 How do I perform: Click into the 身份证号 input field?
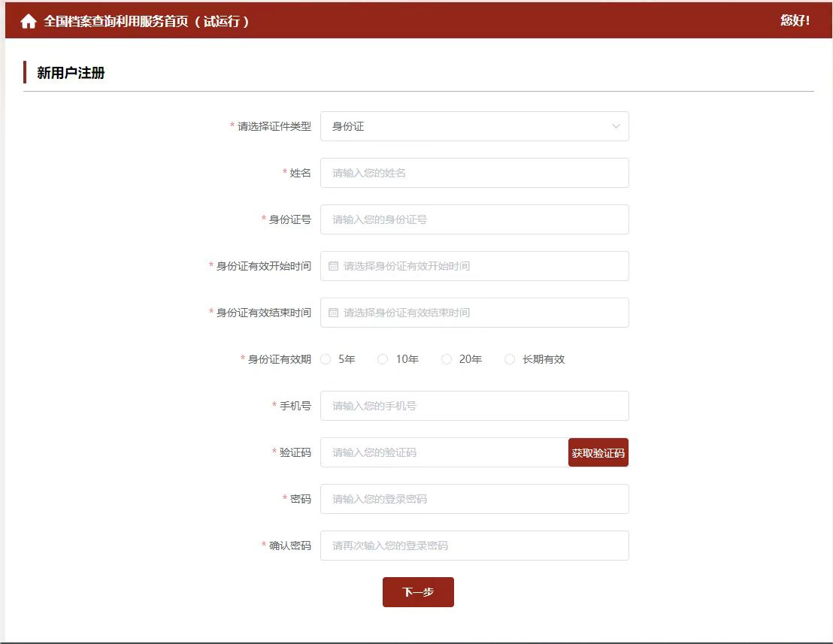(x=474, y=219)
